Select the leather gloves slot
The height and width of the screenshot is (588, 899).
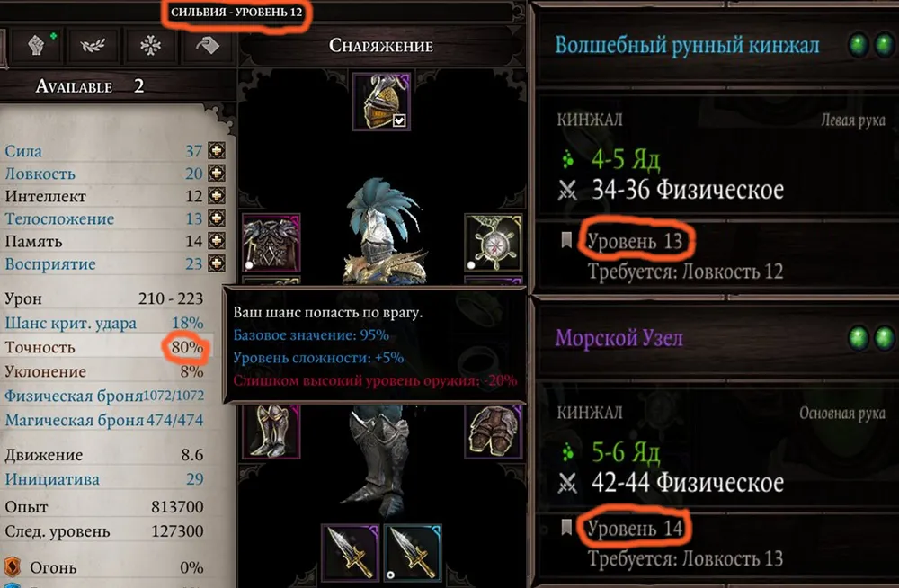click(x=493, y=432)
